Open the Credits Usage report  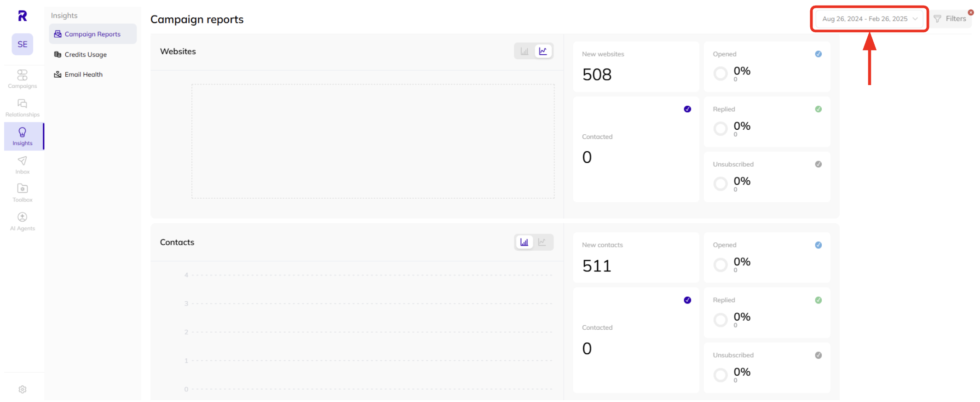pos(86,54)
